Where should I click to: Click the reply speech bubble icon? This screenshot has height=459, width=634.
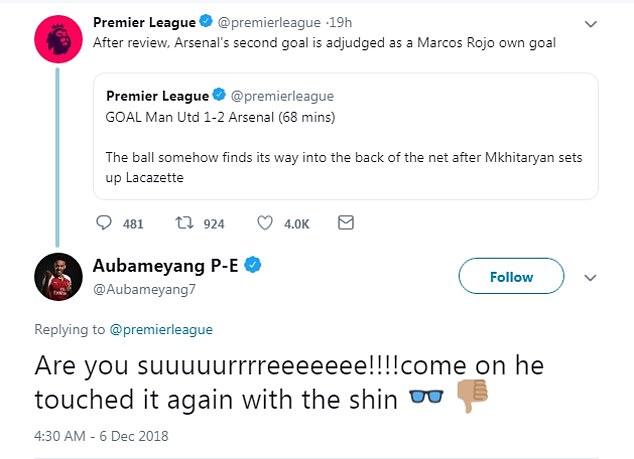[107, 223]
